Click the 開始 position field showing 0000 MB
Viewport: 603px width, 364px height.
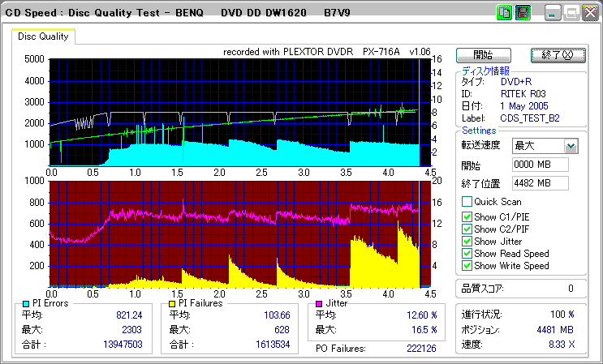coord(541,165)
